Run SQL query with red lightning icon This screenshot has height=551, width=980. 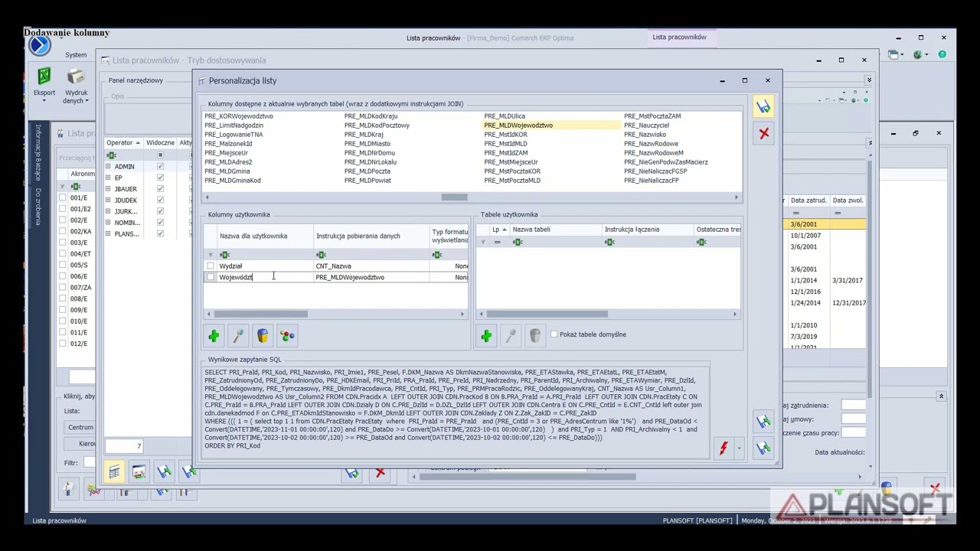pyautogui.click(x=723, y=448)
